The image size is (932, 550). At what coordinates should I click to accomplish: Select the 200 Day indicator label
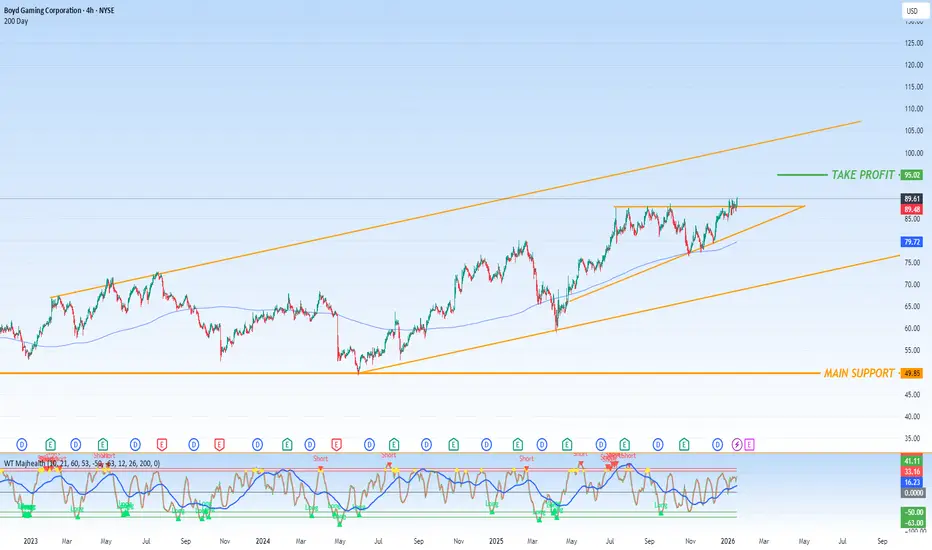pyautogui.click(x=16, y=21)
